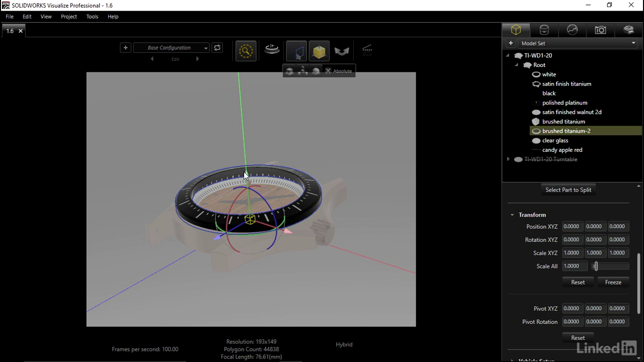
Task: Open the Tools menu
Action: coord(92,17)
